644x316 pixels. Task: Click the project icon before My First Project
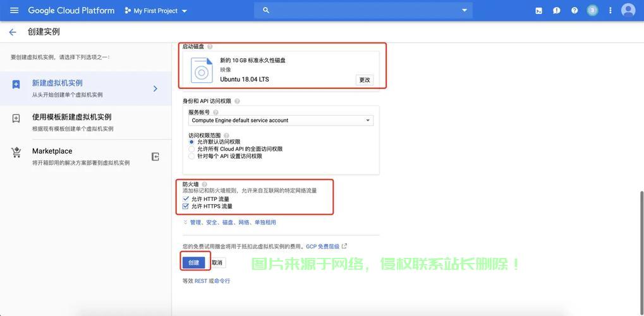coord(128,11)
